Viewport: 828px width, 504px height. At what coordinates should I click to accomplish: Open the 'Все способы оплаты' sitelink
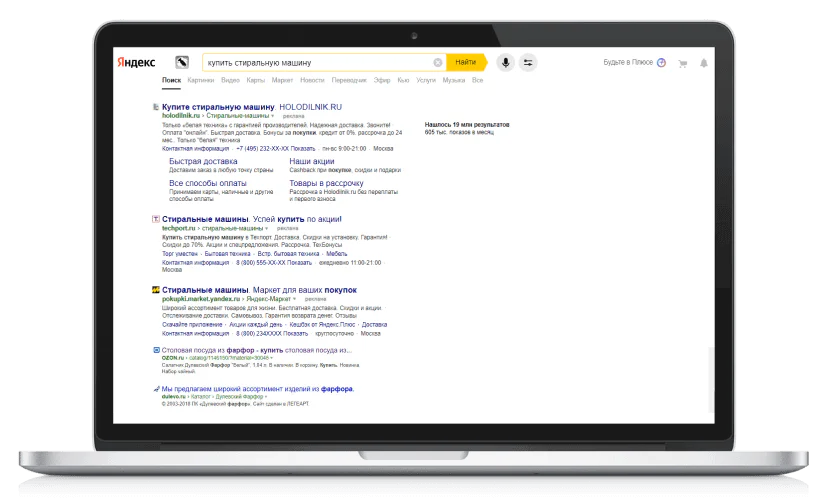click(208, 183)
